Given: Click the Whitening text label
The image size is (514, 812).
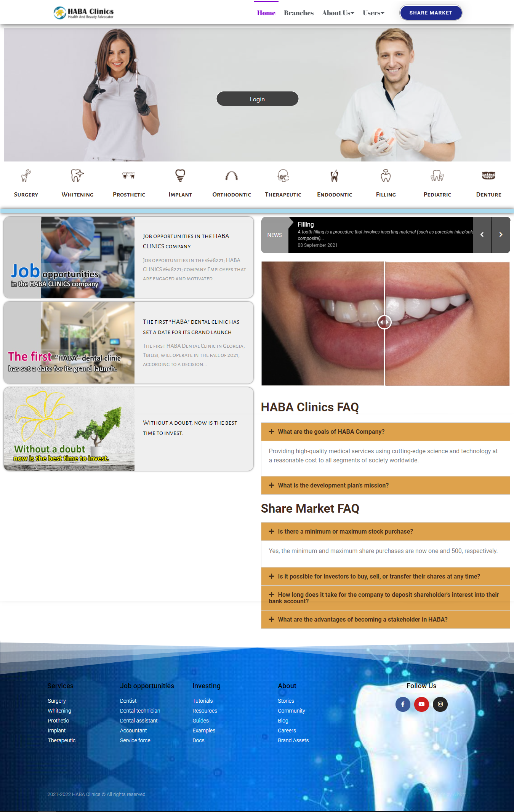Looking at the screenshot, I should click(x=77, y=195).
